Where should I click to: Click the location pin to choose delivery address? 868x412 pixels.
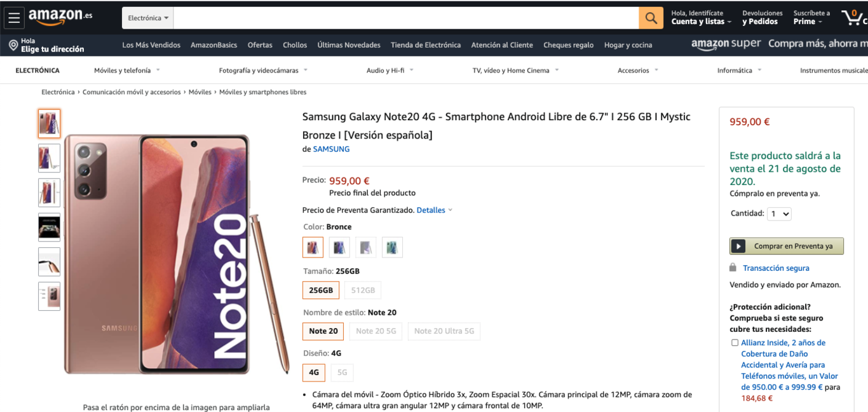pyautogui.click(x=14, y=45)
